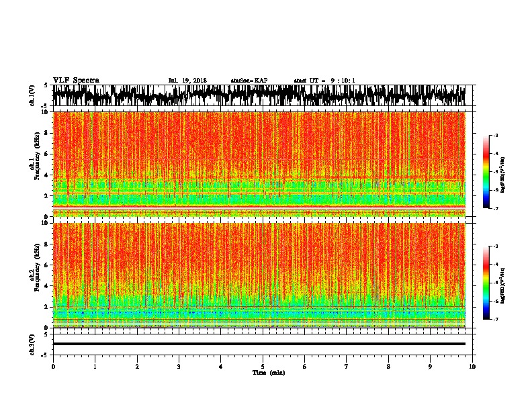This screenshot has height=411, width=532.
Task: Click the ch.1 color scale bar
Action: 486,172
